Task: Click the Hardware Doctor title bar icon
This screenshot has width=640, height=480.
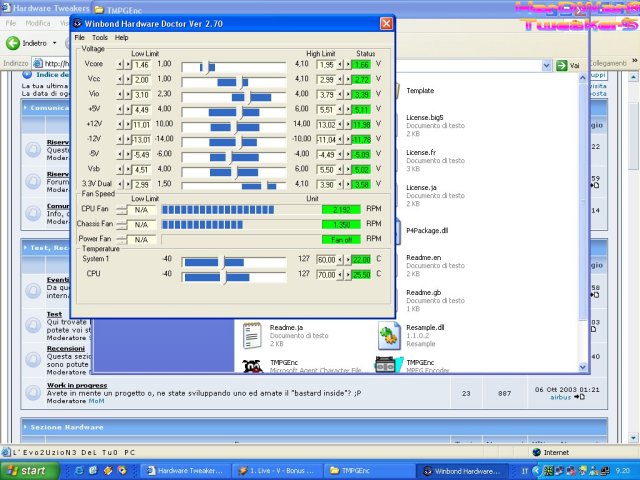Action: coord(78,24)
